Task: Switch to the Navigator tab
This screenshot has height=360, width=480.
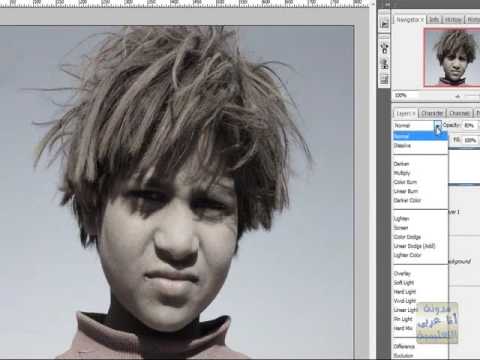Action: (409, 20)
